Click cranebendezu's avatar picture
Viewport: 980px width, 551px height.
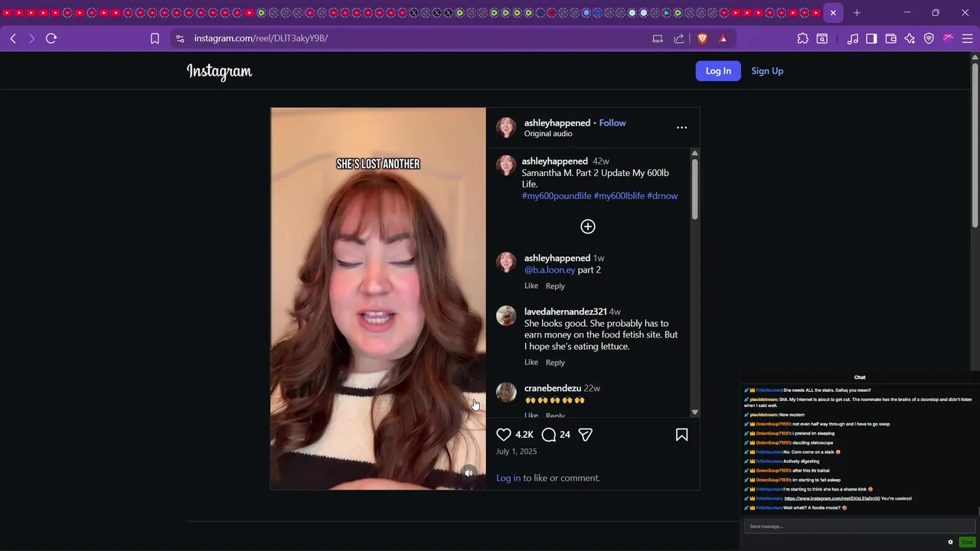coord(506,392)
